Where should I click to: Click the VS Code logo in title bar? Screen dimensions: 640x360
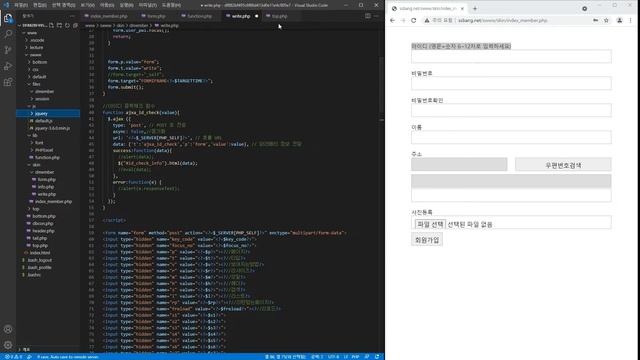(6, 5)
